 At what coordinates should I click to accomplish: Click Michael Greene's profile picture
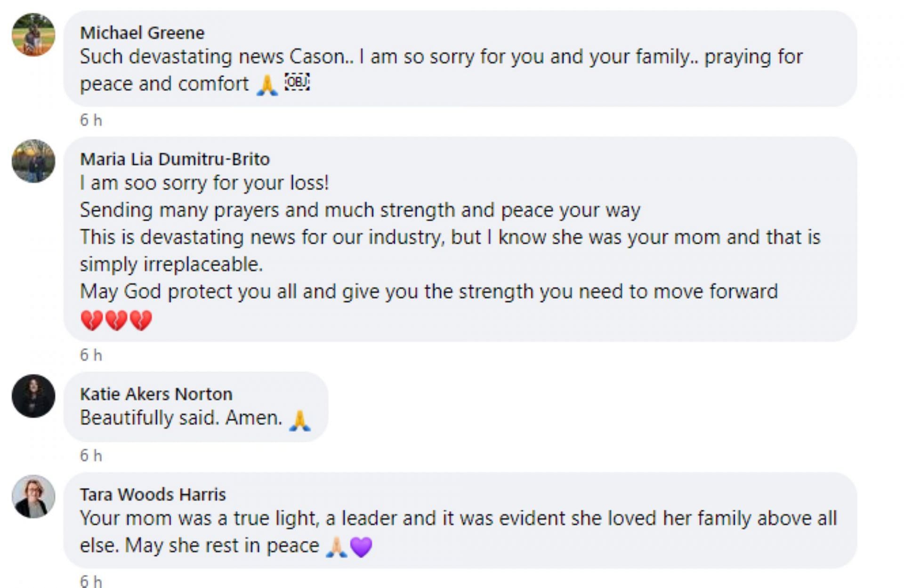pos(33,35)
